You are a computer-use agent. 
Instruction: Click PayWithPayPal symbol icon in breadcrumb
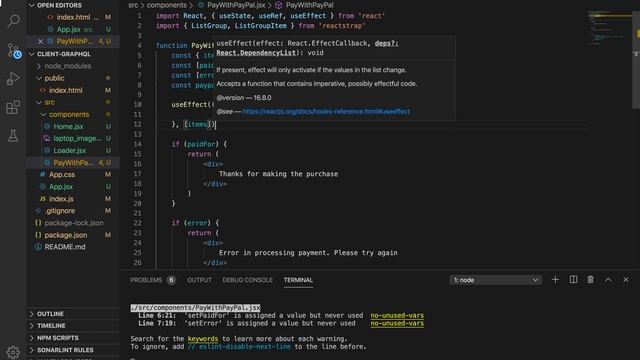(x=279, y=5)
